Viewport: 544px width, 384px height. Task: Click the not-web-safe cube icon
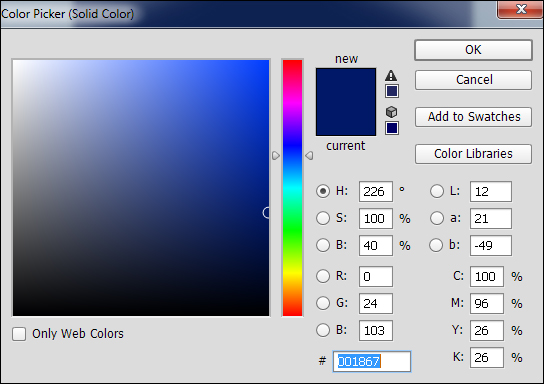pos(391,112)
